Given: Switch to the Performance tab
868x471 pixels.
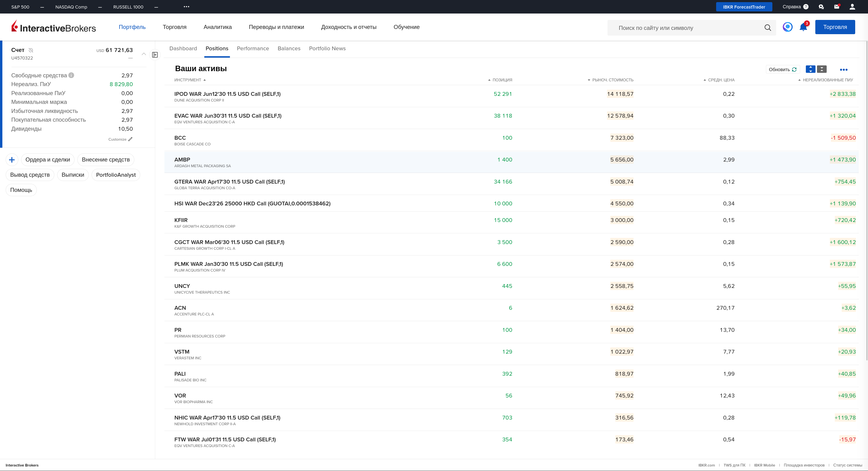Looking at the screenshot, I should pyautogui.click(x=253, y=48).
